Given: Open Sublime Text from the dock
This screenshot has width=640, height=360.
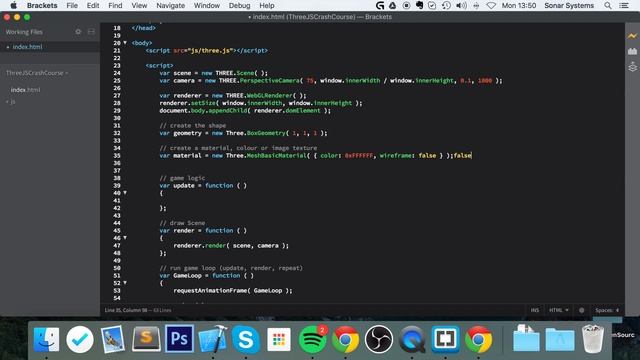Looking at the screenshot, I should tap(146, 339).
